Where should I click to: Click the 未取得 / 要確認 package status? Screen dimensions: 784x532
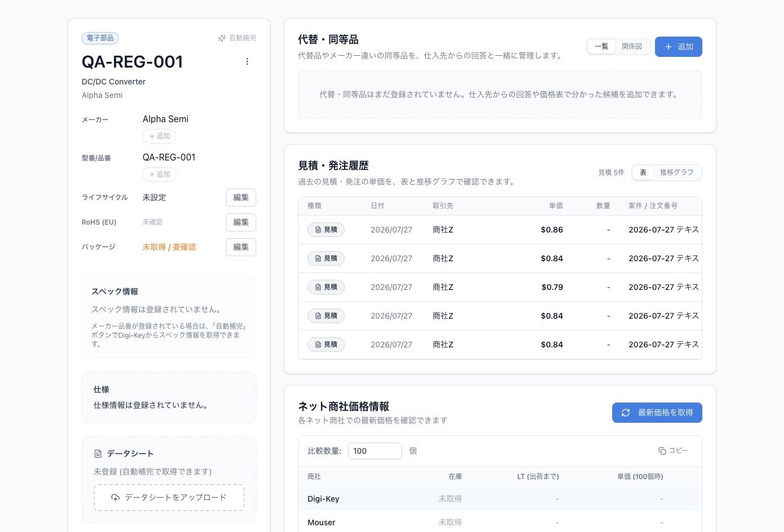coord(170,247)
